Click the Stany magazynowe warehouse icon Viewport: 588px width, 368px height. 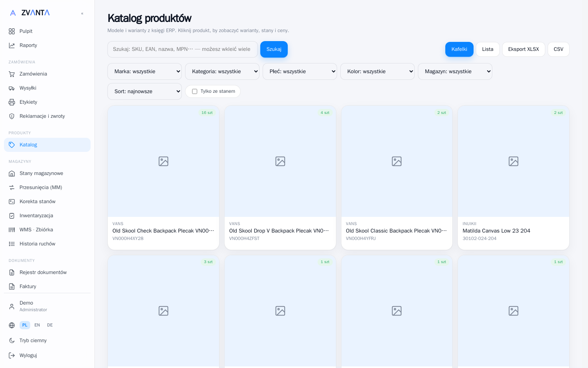(x=12, y=173)
